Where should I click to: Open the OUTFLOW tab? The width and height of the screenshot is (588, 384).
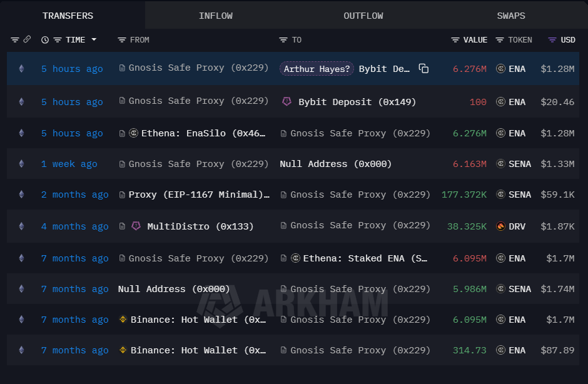click(x=363, y=16)
